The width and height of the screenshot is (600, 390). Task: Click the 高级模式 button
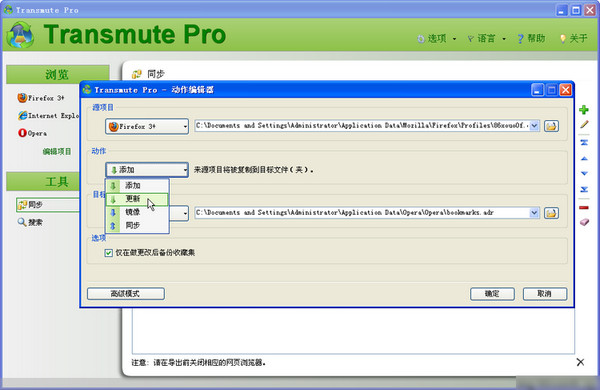[126, 294]
